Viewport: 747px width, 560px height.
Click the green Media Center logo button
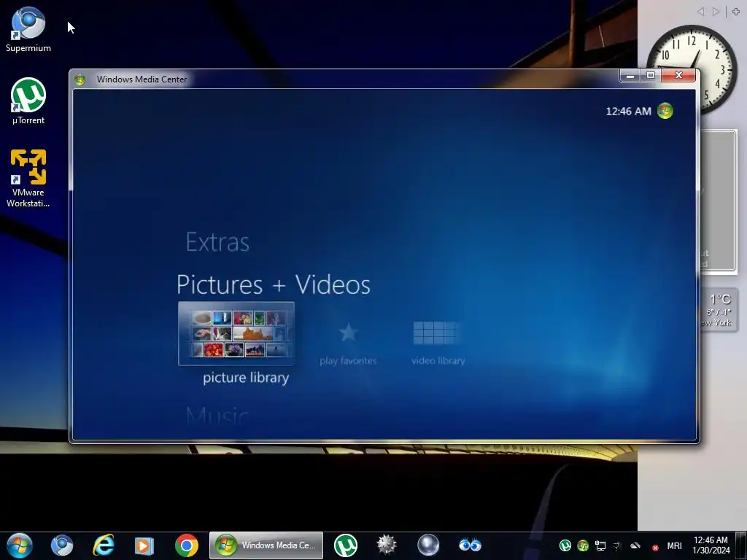(x=665, y=111)
